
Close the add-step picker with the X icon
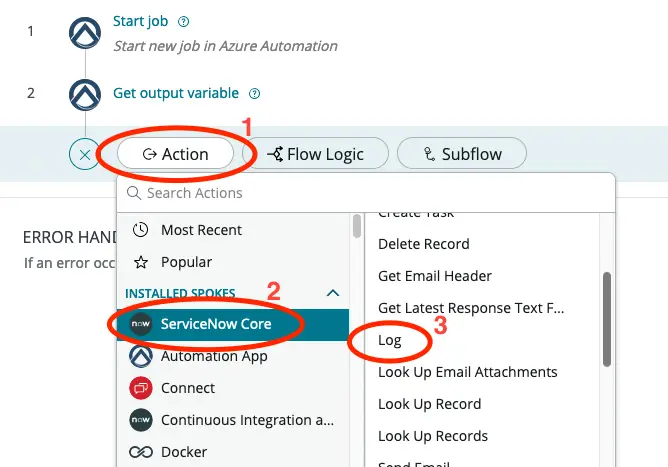point(85,155)
